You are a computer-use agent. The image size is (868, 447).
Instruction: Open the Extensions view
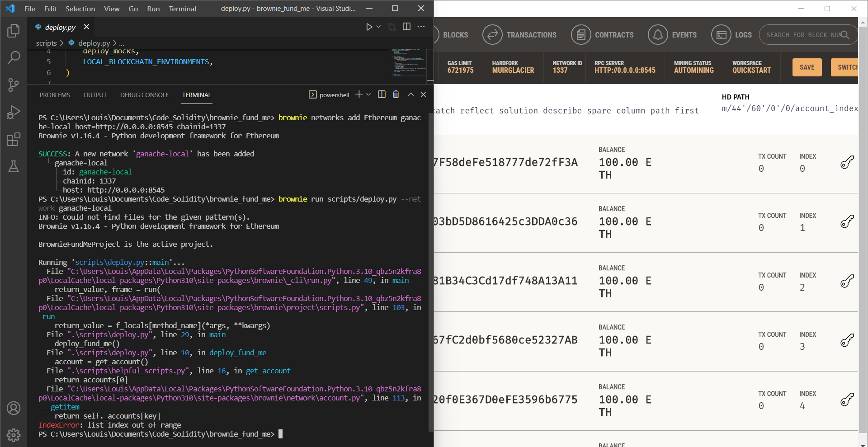coord(14,139)
